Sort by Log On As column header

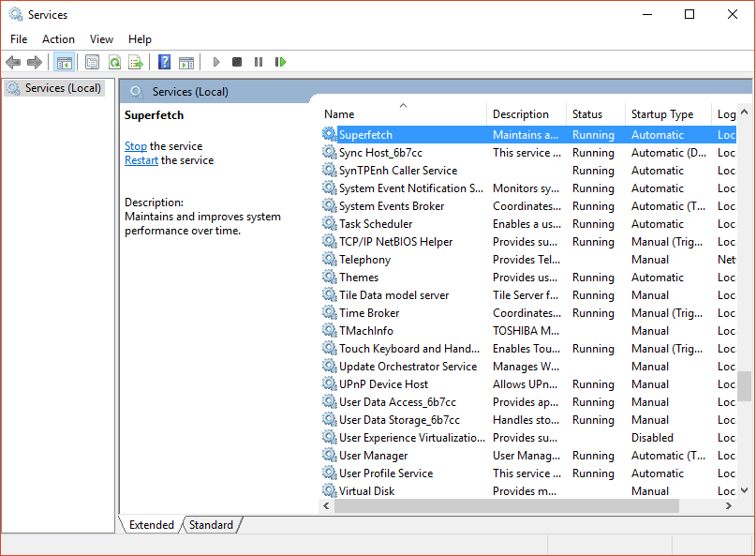724,113
